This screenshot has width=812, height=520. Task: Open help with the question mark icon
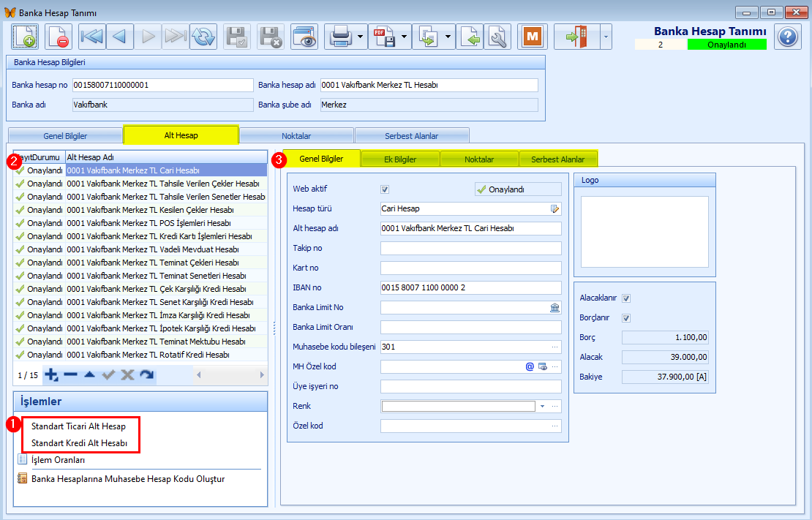788,37
